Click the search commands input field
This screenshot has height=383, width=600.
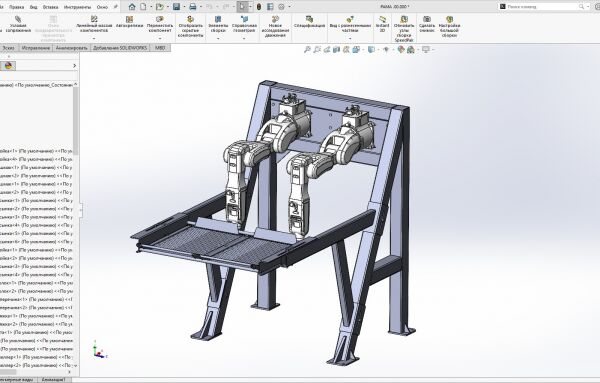tap(542, 7)
